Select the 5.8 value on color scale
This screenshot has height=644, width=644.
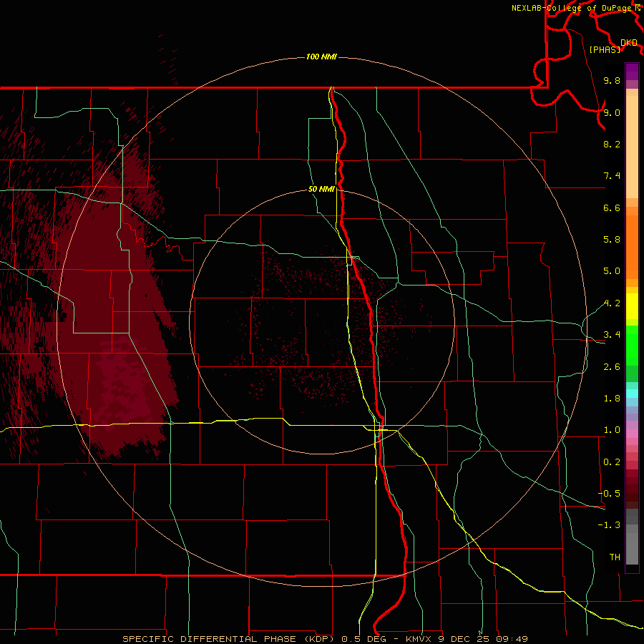coord(612,240)
